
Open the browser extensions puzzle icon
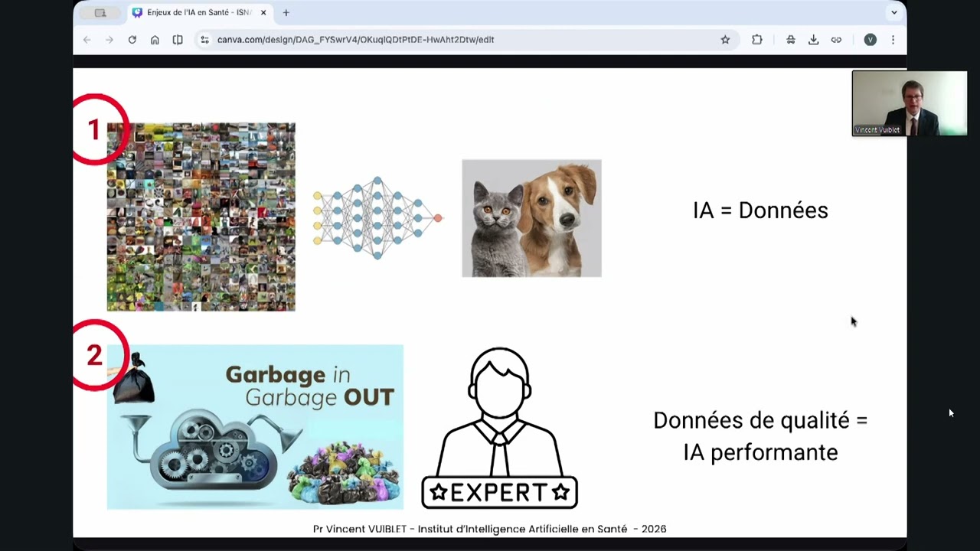pyautogui.click(x=757, y=40)
